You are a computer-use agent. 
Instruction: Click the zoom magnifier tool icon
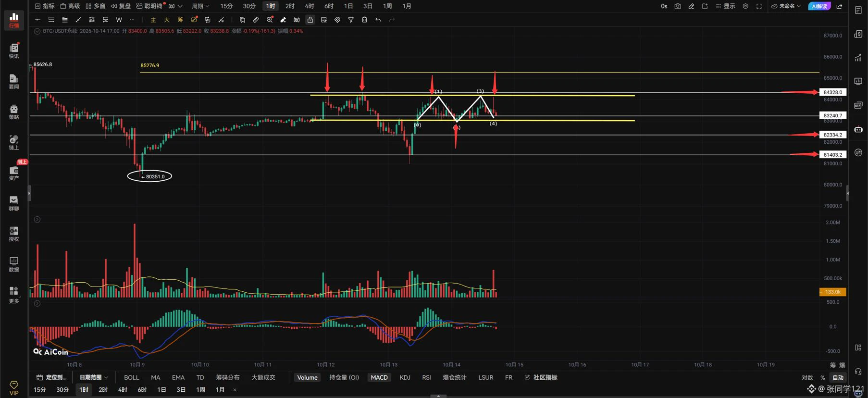point(270,20)
